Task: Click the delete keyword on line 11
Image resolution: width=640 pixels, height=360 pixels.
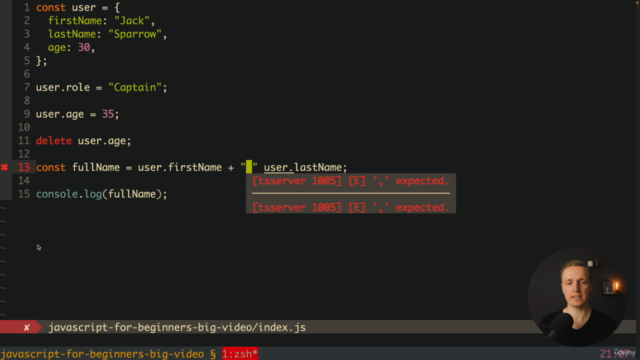Action: (54, 141)
